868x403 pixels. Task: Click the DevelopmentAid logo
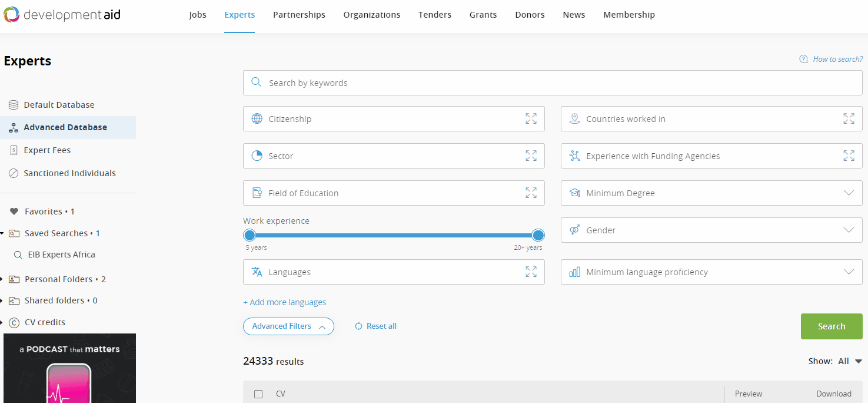62,15
